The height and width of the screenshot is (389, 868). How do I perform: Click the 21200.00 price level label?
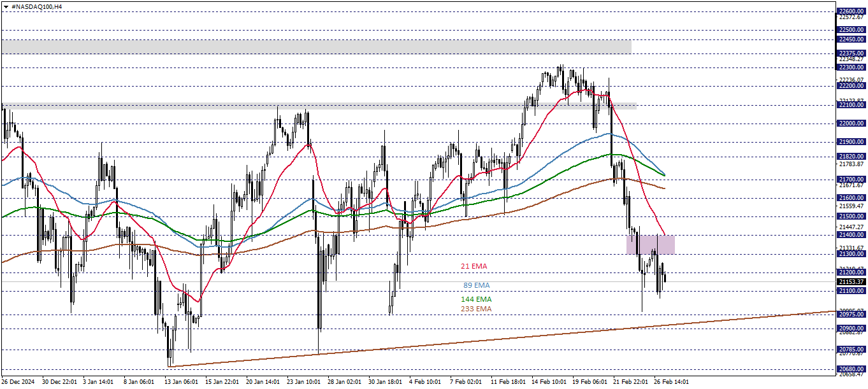pos(852,272)
